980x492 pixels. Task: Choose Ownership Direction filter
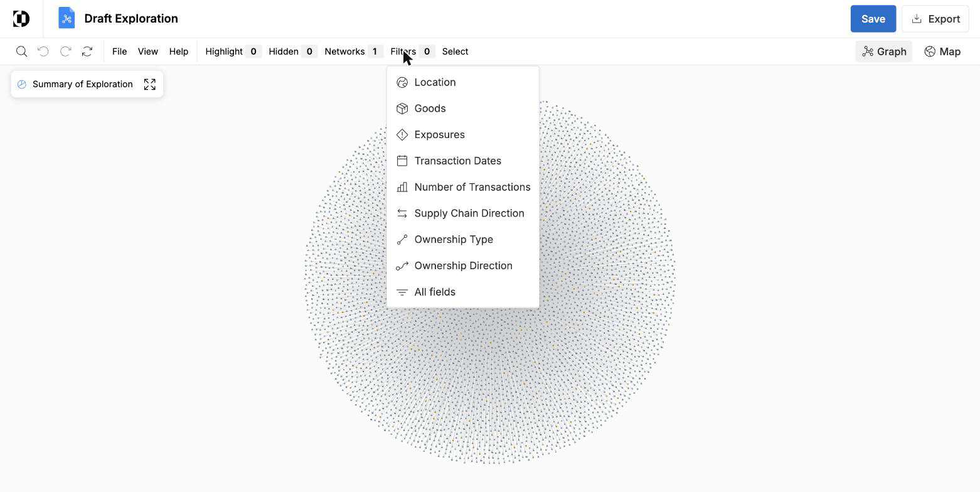point(463,266)
